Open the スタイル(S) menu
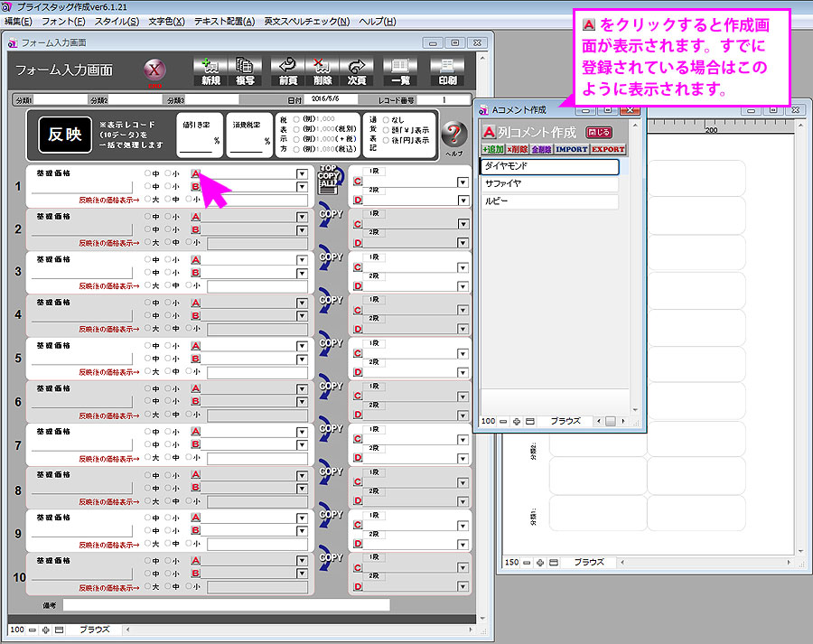 (x=117, y=21)
